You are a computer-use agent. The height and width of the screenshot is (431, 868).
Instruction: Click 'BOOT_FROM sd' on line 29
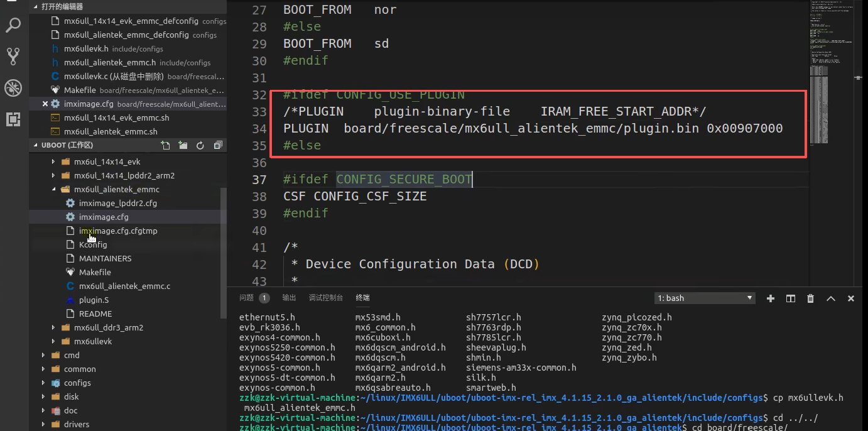click(336, 43)
